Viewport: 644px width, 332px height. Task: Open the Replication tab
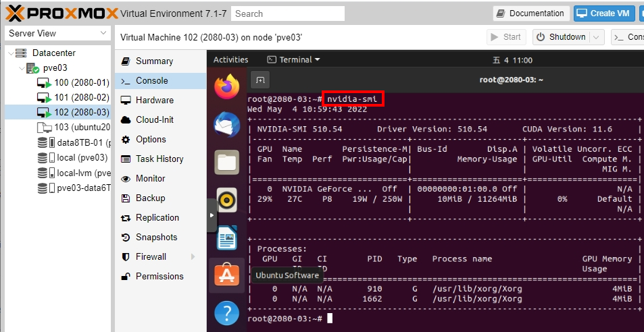click(x=161, y=217)
